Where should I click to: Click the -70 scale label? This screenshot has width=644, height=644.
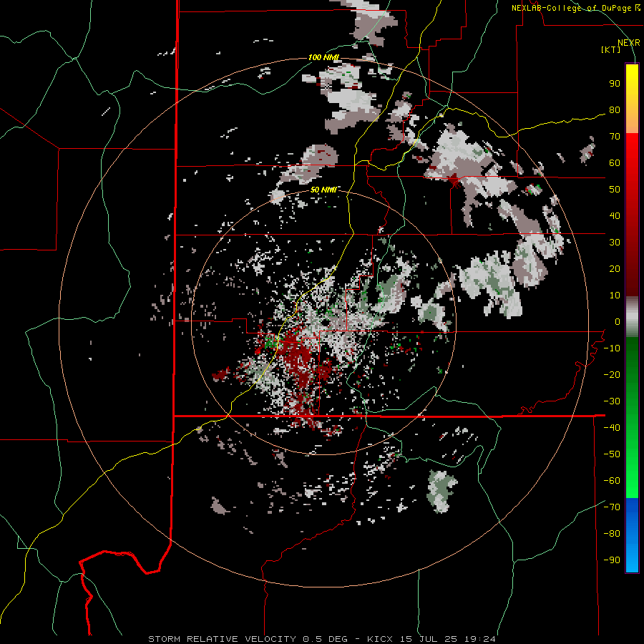[612, 507]
